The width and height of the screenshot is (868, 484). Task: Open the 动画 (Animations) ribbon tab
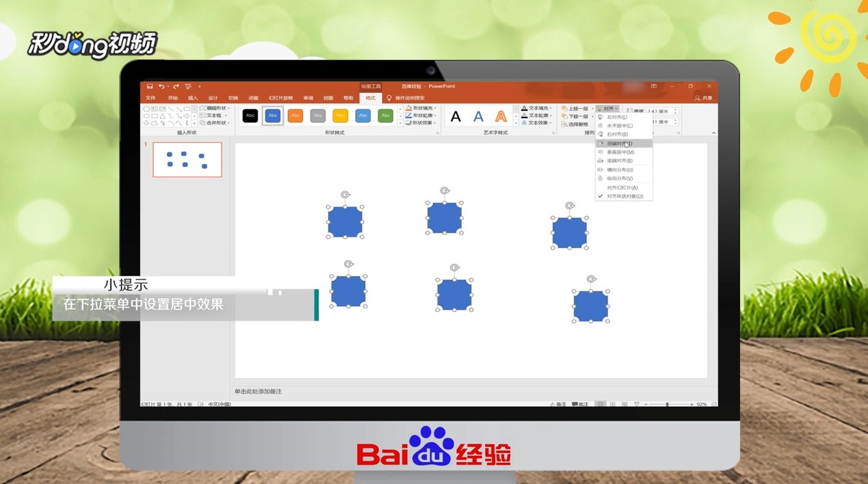pos(253,98)
